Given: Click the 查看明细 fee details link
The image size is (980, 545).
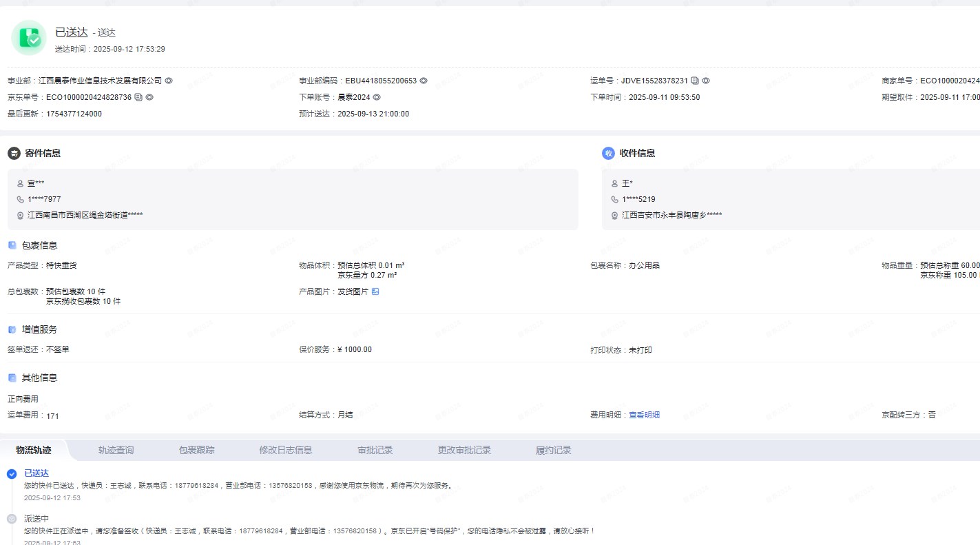Looking at the screenshot, I should tap(644, 415).
